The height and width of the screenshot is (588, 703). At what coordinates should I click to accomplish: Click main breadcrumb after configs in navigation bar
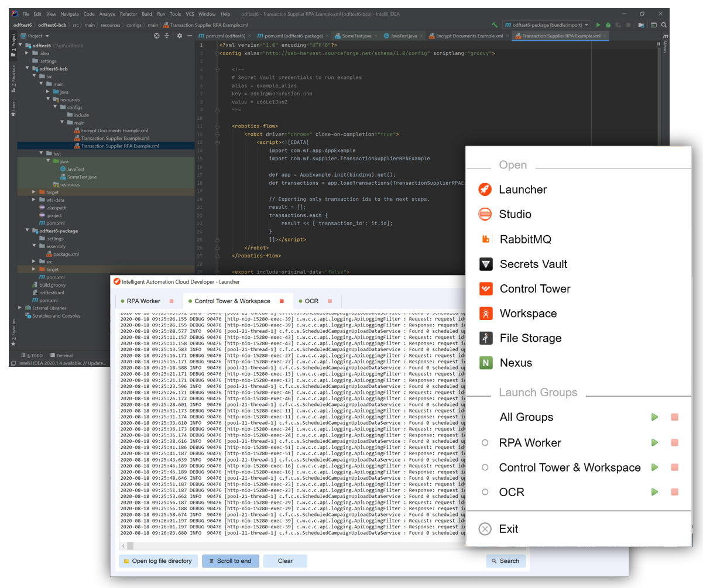click(153, 25)
